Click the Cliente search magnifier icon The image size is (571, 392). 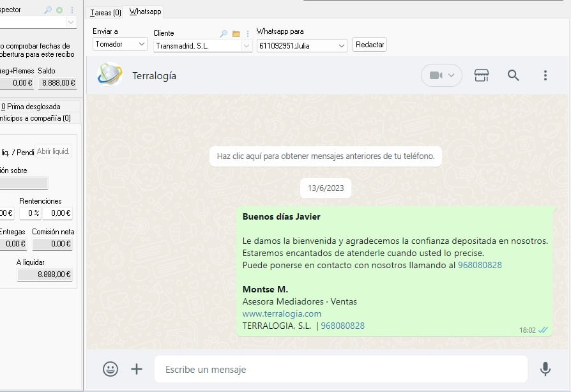[224, 33]
